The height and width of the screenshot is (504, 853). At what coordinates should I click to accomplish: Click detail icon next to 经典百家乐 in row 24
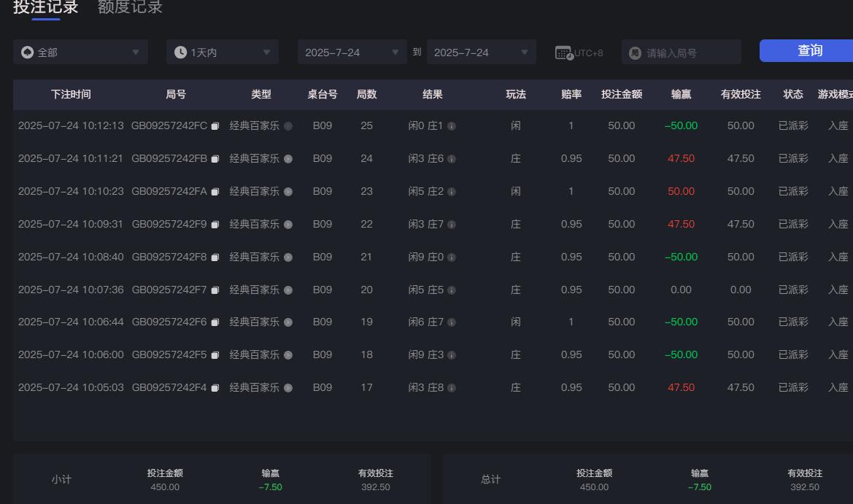pyautogui.click(x=287, y=158)
